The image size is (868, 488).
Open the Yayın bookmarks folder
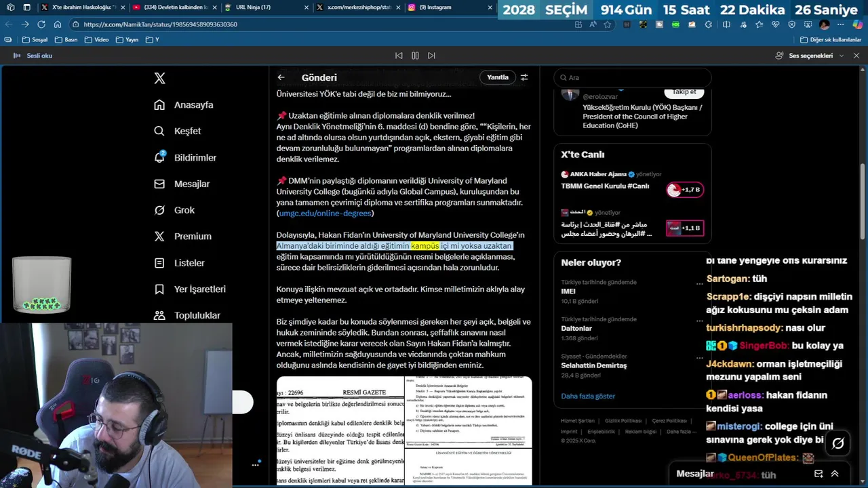point(127,40)
